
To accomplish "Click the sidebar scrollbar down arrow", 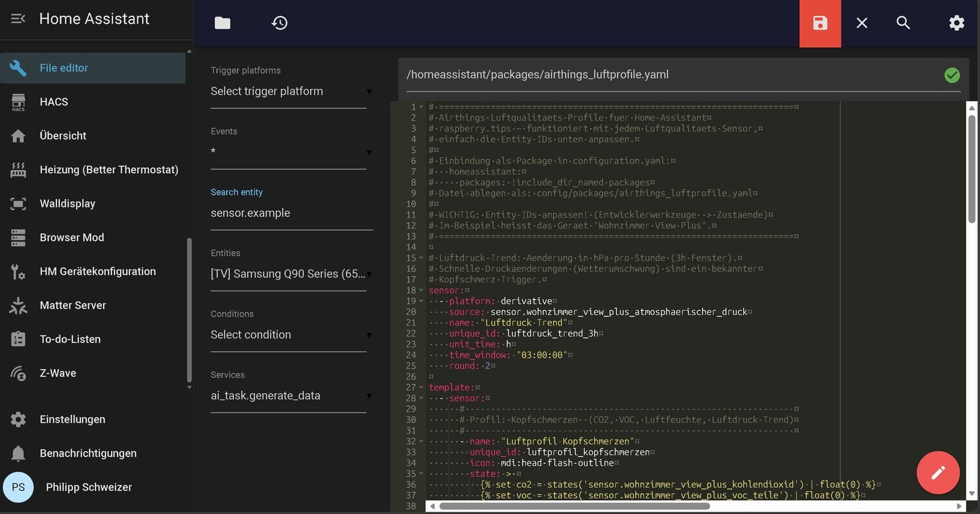I will tap(189, 387).
